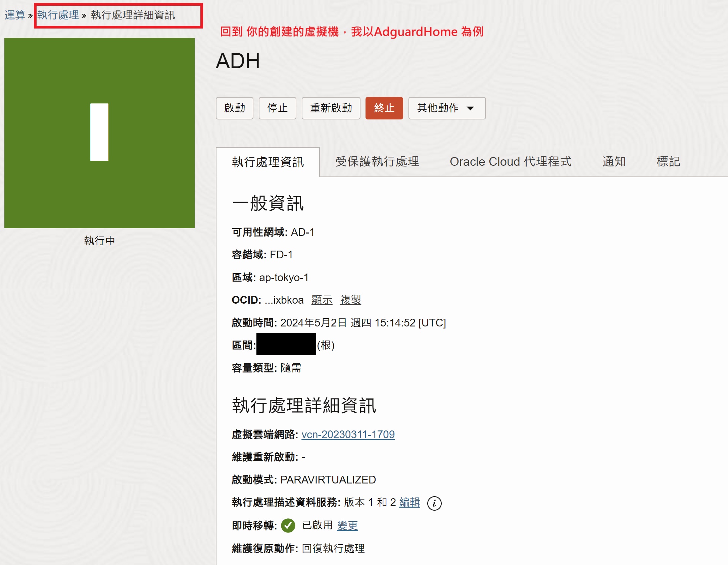
Task: Click 變更 link for live migration
Action: 347,525
